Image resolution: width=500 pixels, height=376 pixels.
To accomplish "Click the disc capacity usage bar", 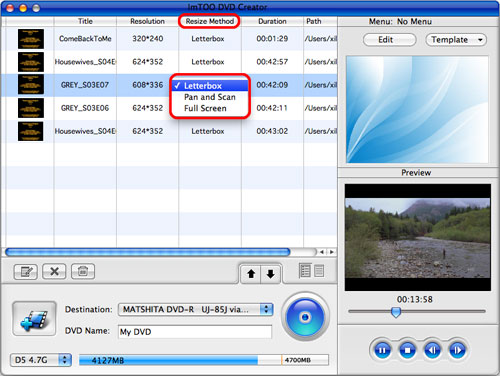I will 204,360.
